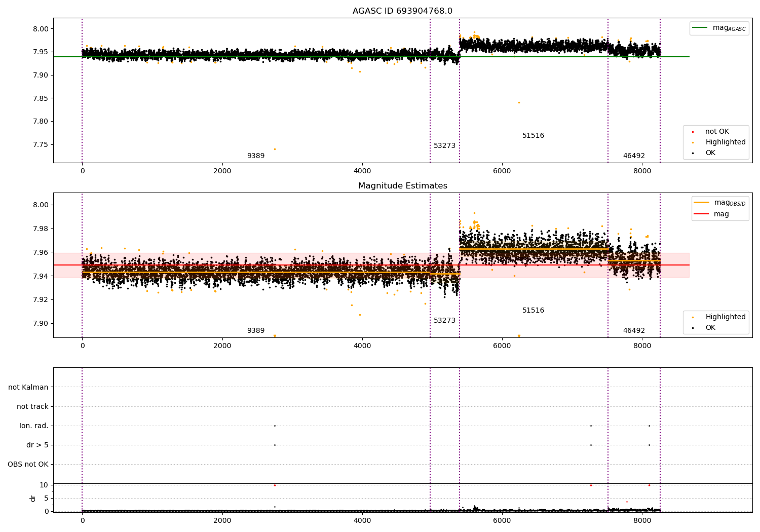Screen dimensions: 760x532
Task: Click label "9389" in Magnitude Estimates plot
Action: click(x=256, y=331)
